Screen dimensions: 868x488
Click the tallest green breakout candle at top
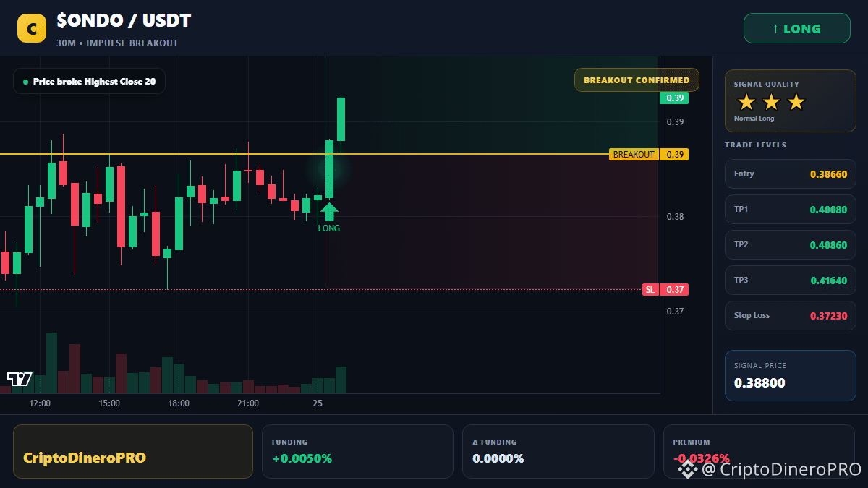tap(341, 119)
